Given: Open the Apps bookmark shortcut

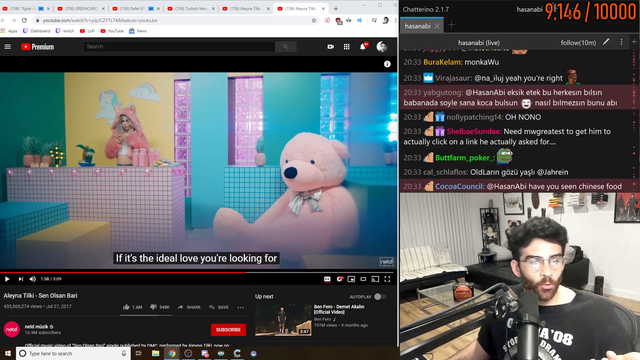Looking at the screenshot, I should point(10,31).
